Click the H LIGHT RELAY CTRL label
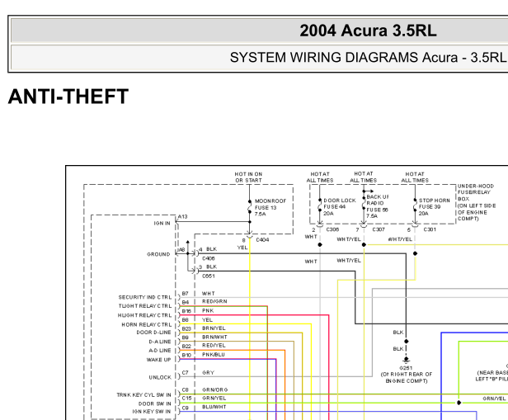Viewport: 508px width, 420px height. click(x=144, y=315)
